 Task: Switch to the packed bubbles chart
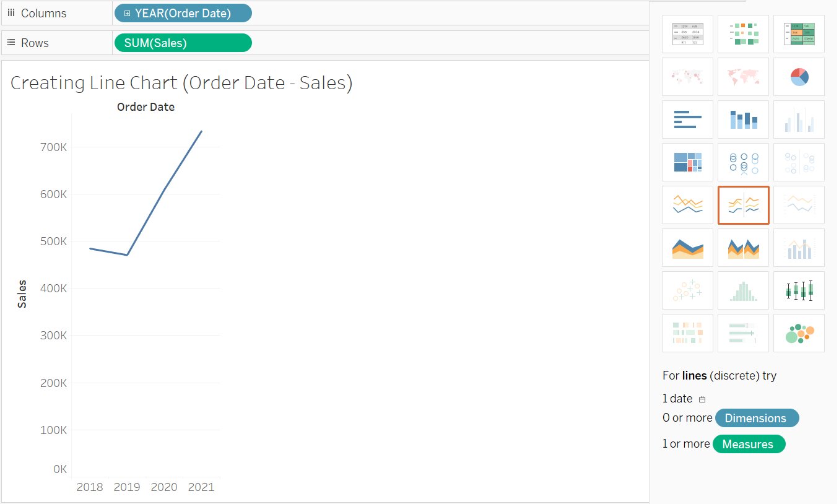pyautogui.click(x=799, y=332)
